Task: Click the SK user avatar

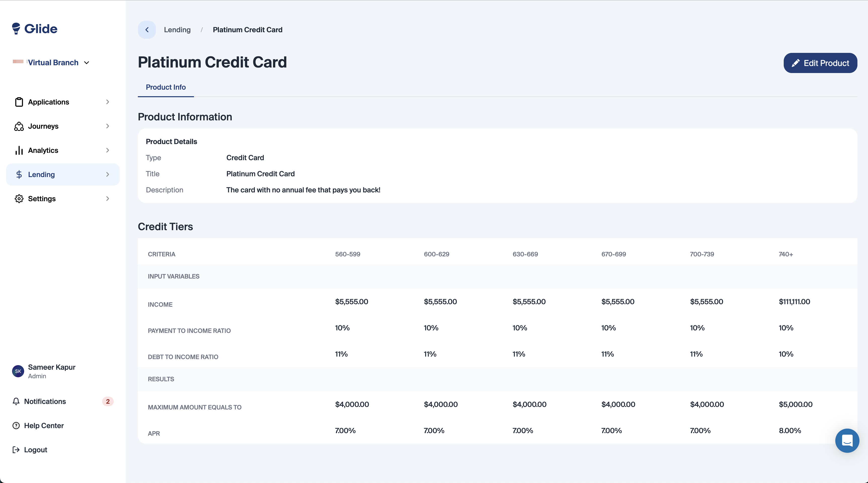Action: click(18, 371)
